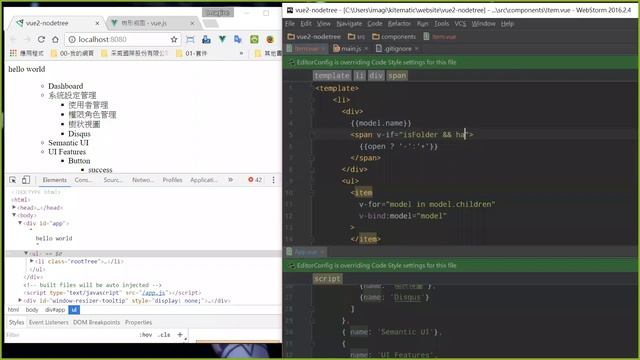Open the Event Listeners pane tab
The height and width of the screenshot is (360, 640).
(49, 322)
